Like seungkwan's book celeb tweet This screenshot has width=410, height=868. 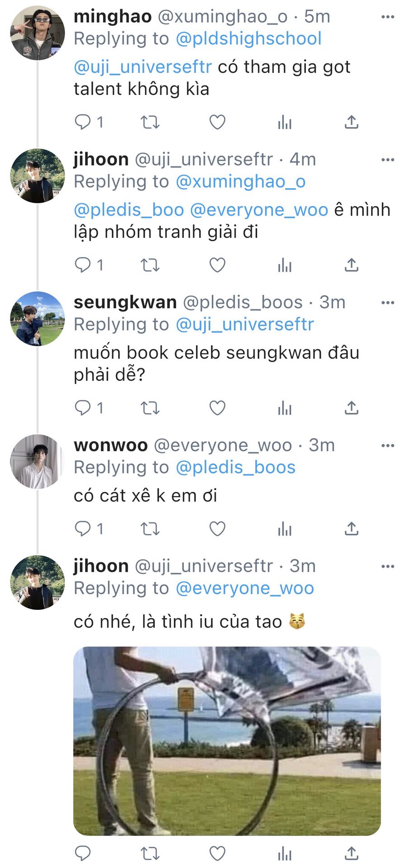tap(217, 408)
